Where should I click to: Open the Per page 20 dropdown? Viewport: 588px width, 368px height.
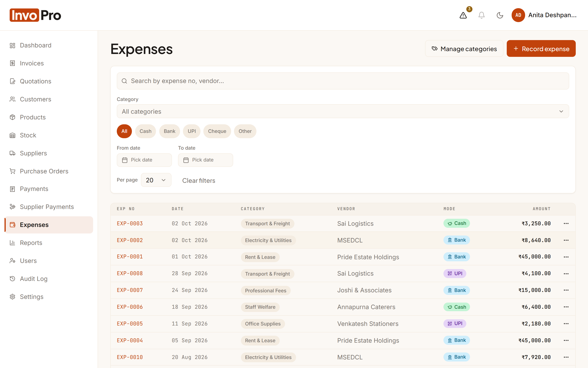point(156,180)
